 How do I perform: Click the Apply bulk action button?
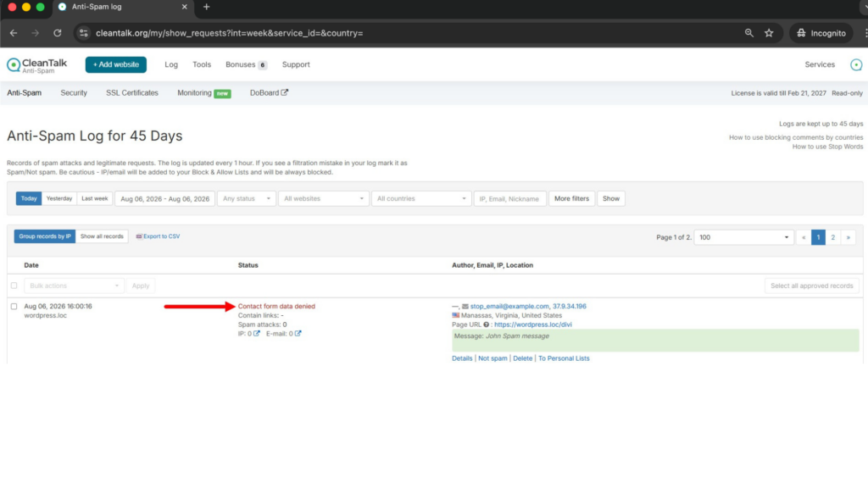[x=141, y=286]
